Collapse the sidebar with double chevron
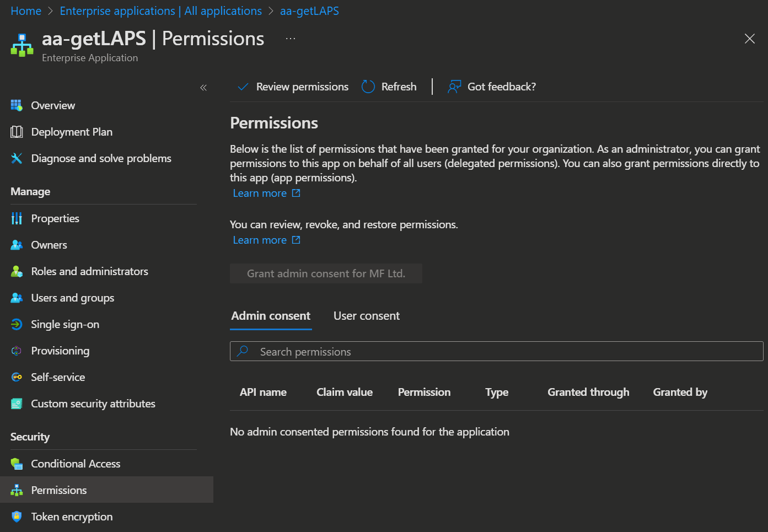 (203, 88)
